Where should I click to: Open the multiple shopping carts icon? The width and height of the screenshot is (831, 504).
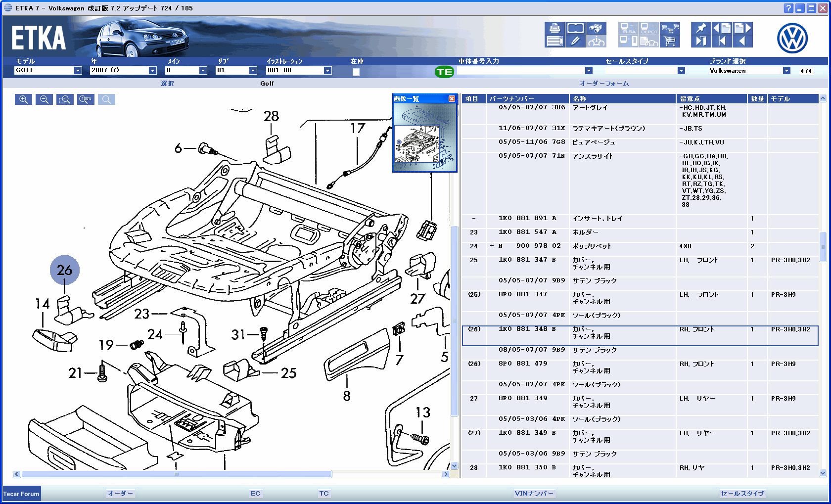point(670,28)
